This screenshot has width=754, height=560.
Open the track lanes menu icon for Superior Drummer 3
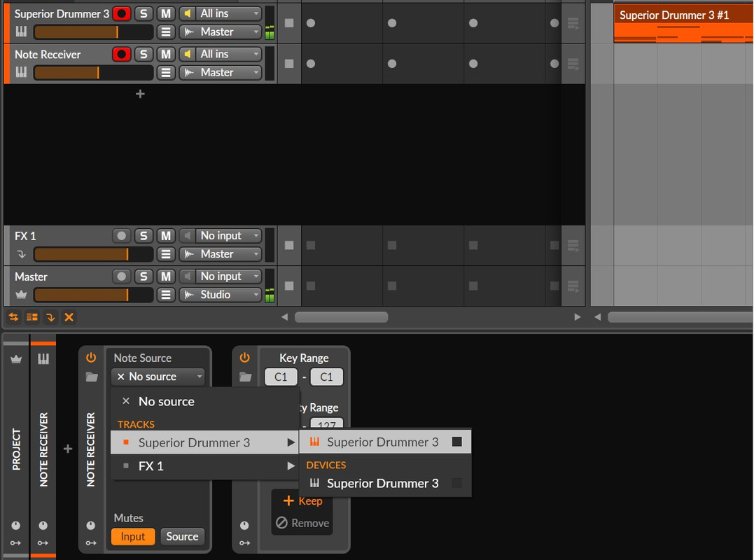166,31
